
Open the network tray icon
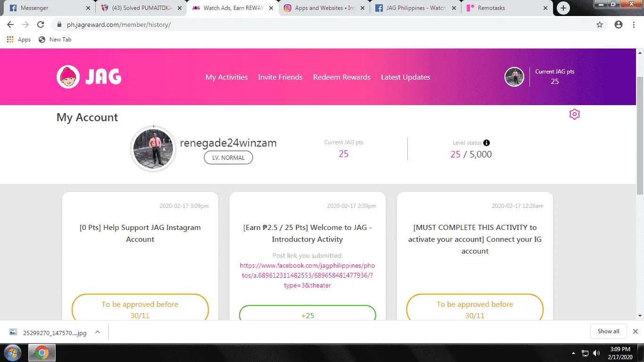tap(585, 353)
